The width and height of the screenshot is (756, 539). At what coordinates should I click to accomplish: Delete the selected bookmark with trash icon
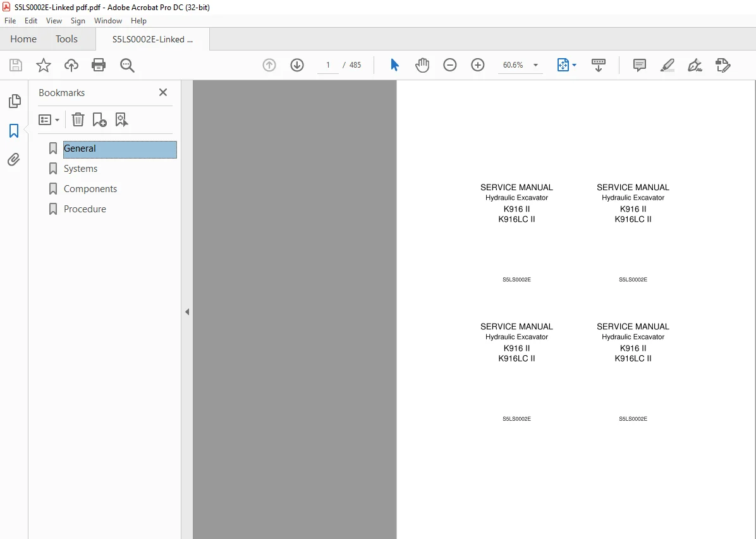tap(78, 119)
